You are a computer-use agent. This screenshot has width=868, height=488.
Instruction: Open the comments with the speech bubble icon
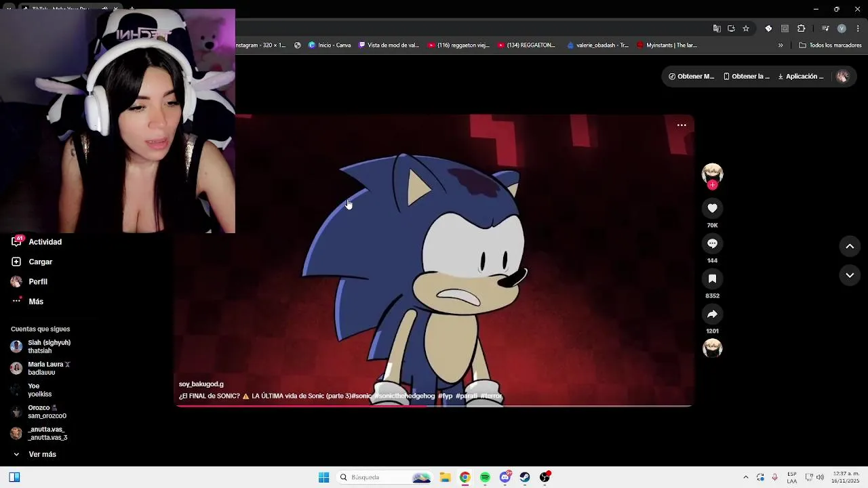click(x=712, y=243)
